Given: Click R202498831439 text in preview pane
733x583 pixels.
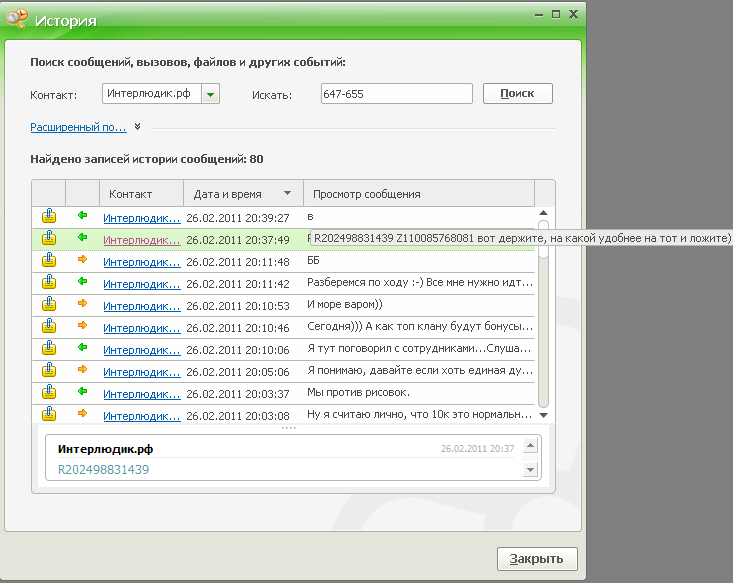Looking at the screenshot, I should pyautogui.click(x=103, y=469).
